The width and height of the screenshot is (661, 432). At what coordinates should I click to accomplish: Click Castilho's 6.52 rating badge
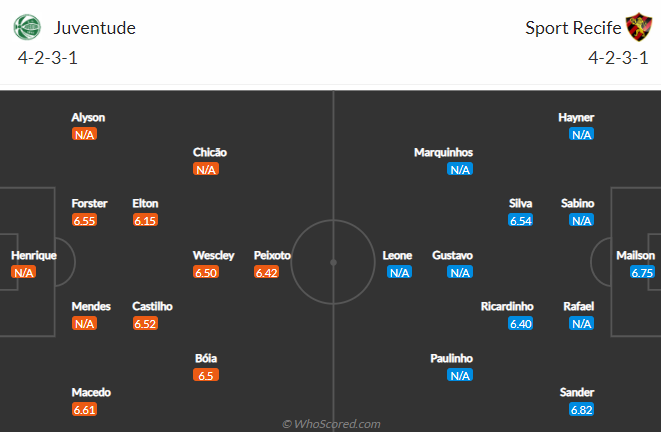point(145,324)
